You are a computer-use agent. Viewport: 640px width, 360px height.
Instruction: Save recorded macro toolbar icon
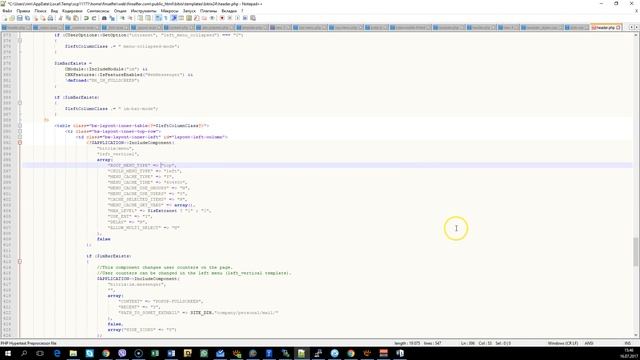[x=253, y=18]
